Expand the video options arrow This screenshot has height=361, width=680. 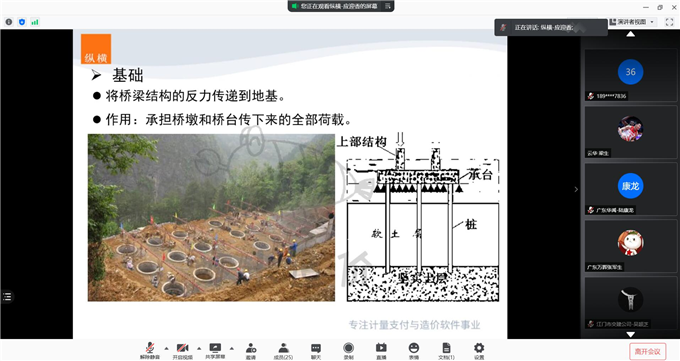coord(199,348)
